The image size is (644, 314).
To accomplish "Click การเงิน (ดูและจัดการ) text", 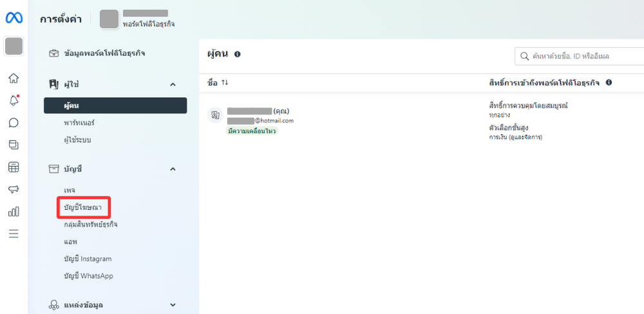I will click(516, 137).
